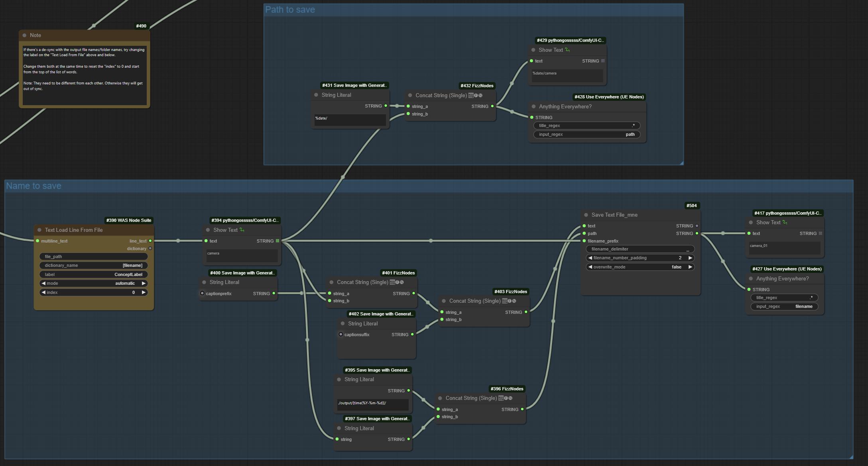The image size is (868, 466).
Task: Edit the label field showing ConceptLabel
Action: click(94, 274)
